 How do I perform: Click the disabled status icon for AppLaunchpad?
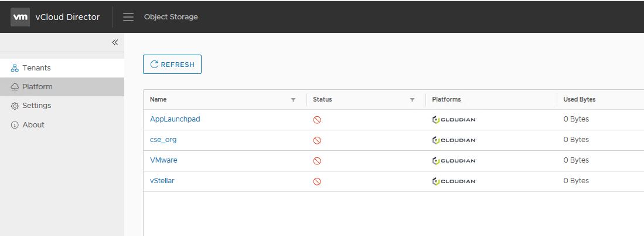click(x=317, y=120)
